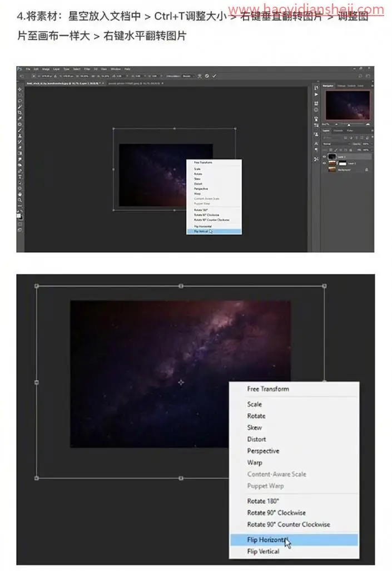
Task: Open the layer Opacity dropdown arrow
Action: click(371, 144)
